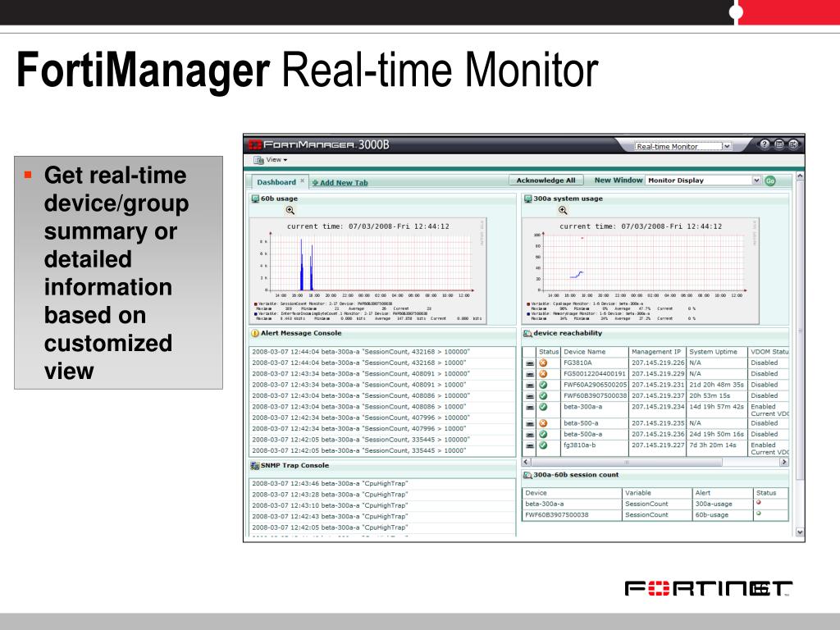840x630 pixels.
Task: Click the unreachable status icon for FG3810A
Action: [543, 363]
